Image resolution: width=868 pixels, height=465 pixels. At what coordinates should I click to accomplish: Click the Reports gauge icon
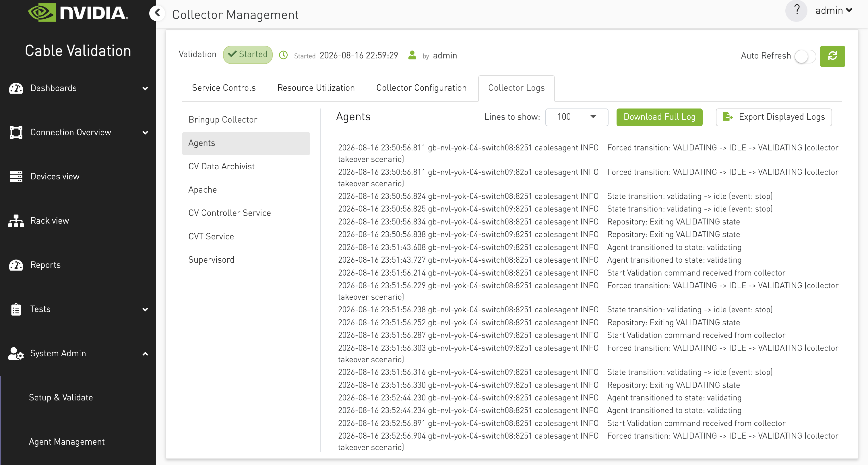(16, 265)
